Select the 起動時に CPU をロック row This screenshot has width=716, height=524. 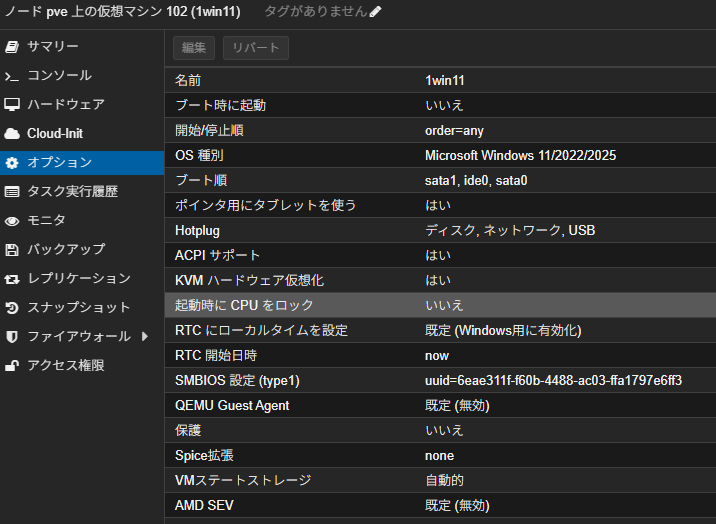440,305
